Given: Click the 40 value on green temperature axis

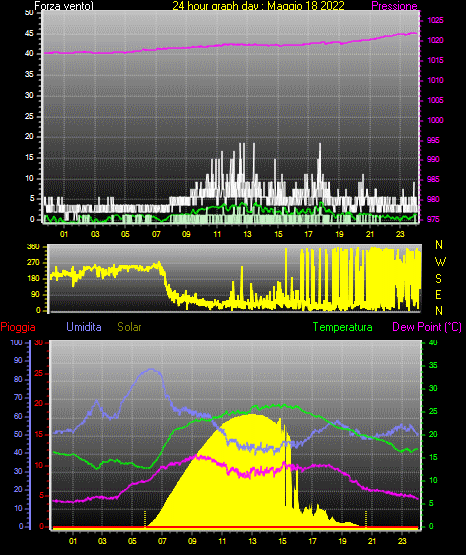Looking at the screenshot, I should click(x=433, y=342).
